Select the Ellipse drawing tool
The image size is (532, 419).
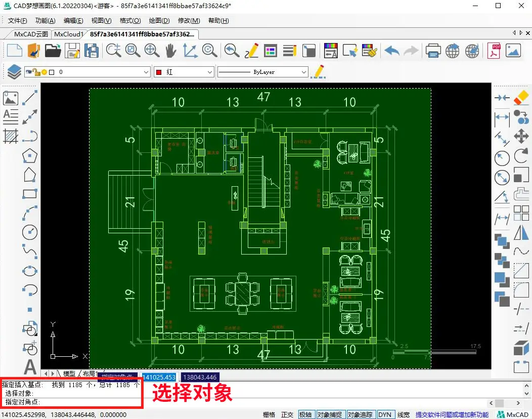(30, 271)
